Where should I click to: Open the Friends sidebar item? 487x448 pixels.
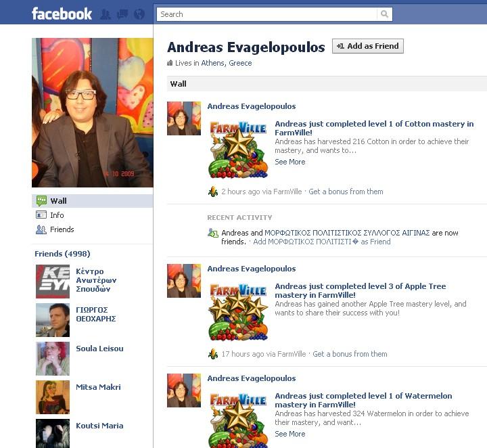pos(62,229)
